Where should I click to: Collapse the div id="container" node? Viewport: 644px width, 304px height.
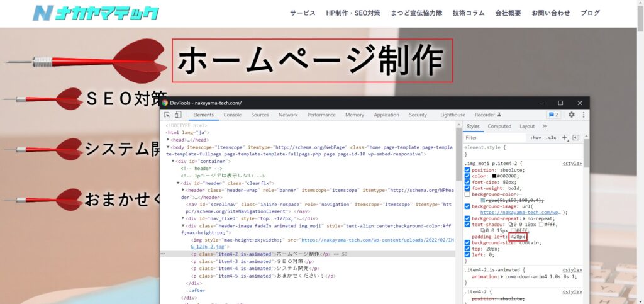tap(173, 162)
